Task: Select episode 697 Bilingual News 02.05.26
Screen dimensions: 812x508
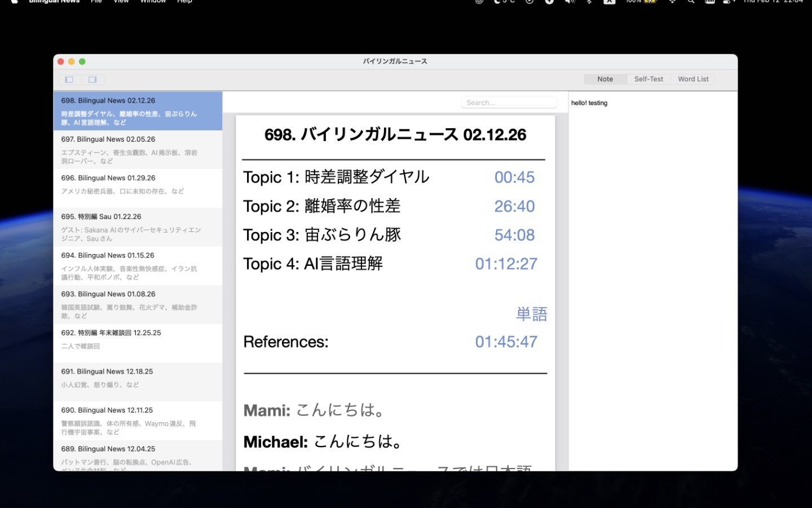Action: 138,150
